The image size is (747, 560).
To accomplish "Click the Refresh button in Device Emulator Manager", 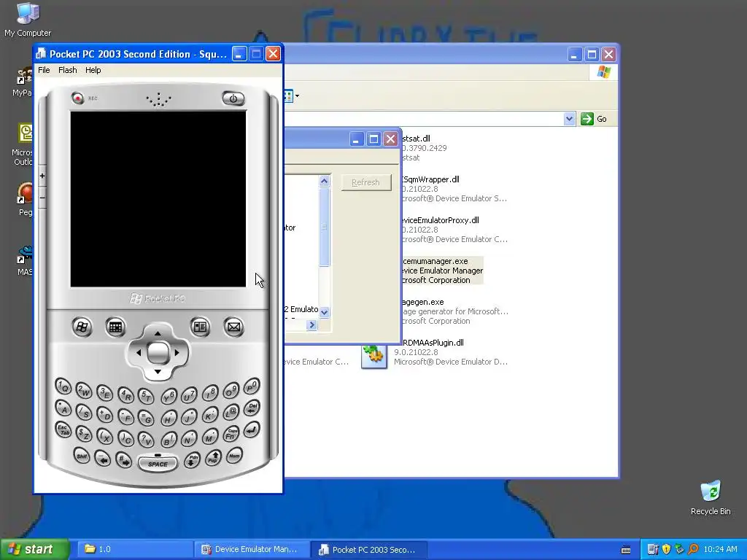I will pyautogui.click(x=366, y=182).
